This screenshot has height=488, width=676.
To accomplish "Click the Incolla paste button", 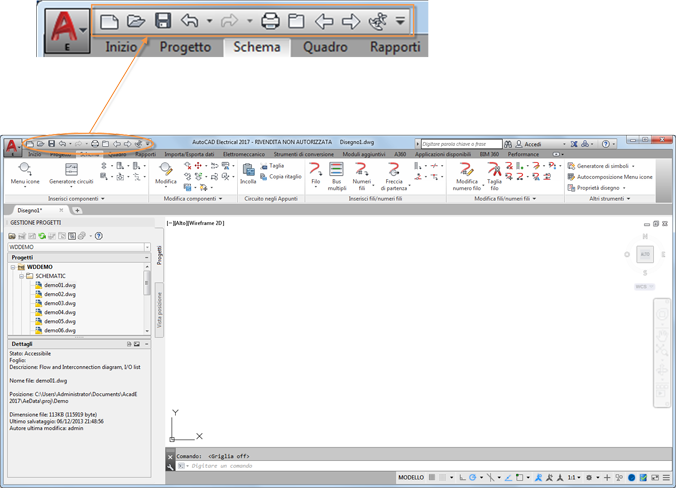I will point(248,174).
